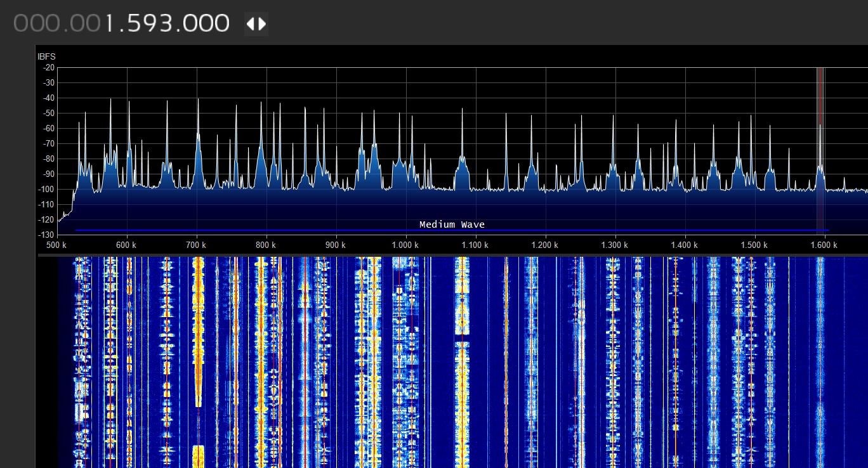Tune to the isolated peak just below 1.100 k

[463, 111]
